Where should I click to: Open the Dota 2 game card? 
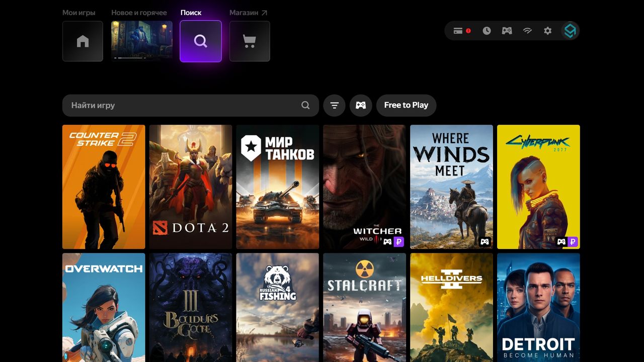click(x=191, y=187)
